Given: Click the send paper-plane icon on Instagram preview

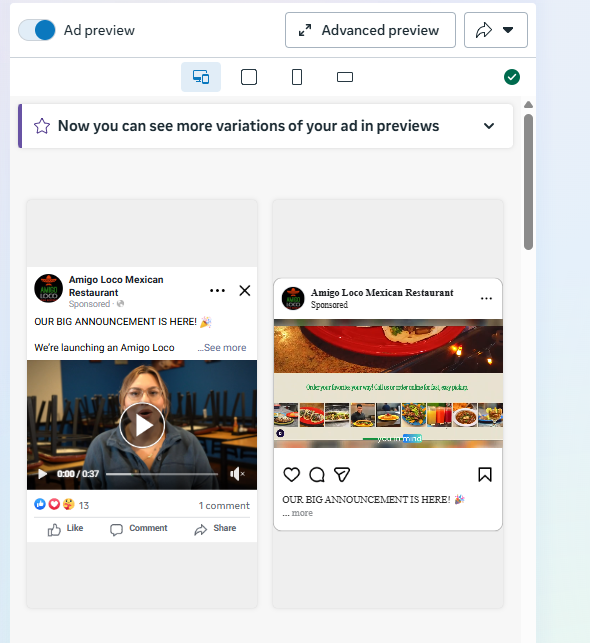Looking at the screenshot, I should (342, 474).
